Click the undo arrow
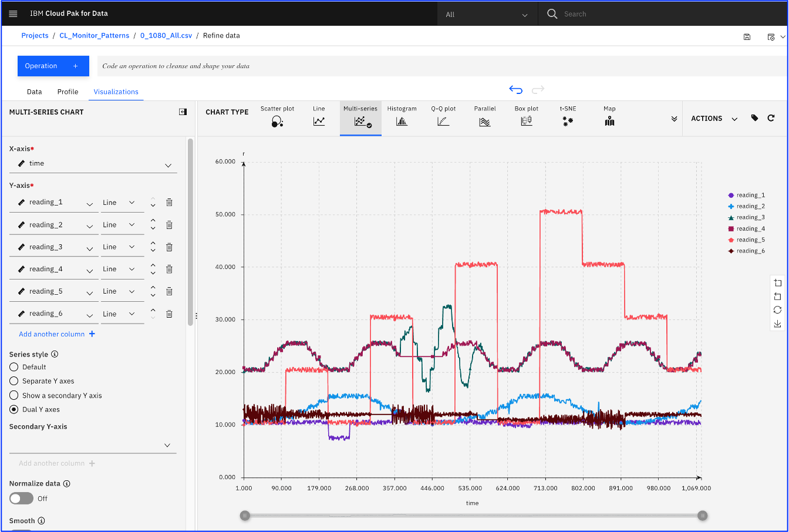The width and height of the screenshot is (789, 532). [515, 89]
